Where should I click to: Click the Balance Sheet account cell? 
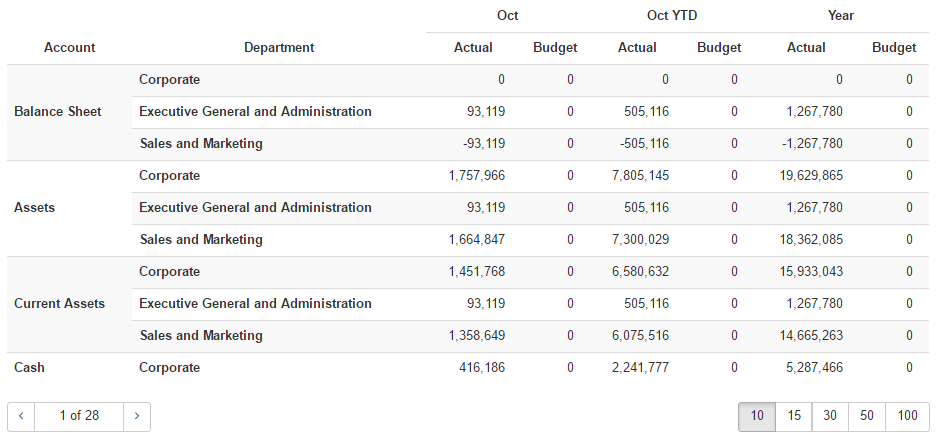58,112
